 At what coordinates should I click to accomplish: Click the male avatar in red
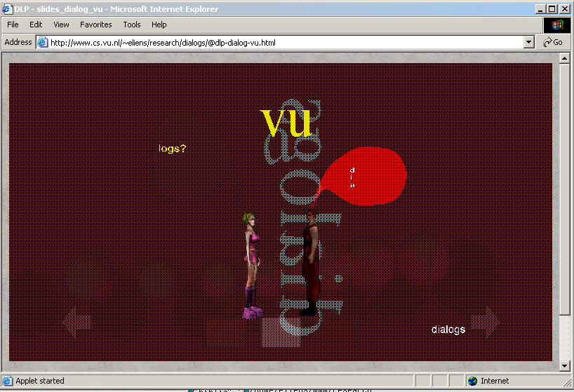pyautogui.click(x=311, y=262)
